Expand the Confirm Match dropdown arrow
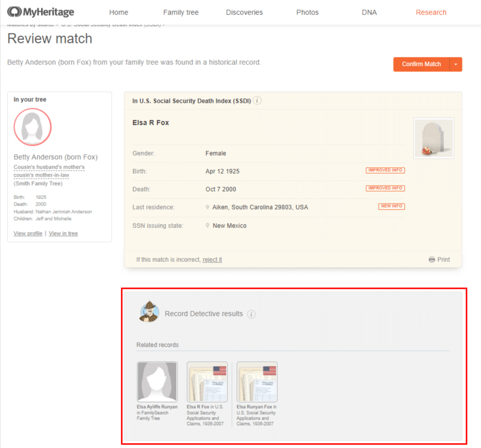Viewport: 481px width, 448px height. (456, 64)
